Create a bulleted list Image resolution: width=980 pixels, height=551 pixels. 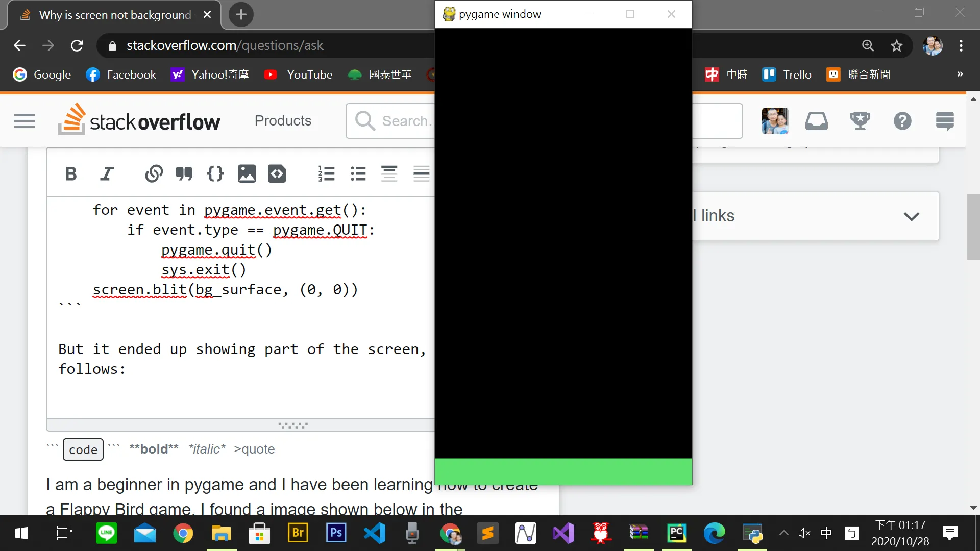pyautogui.click(x=358, y=174)
